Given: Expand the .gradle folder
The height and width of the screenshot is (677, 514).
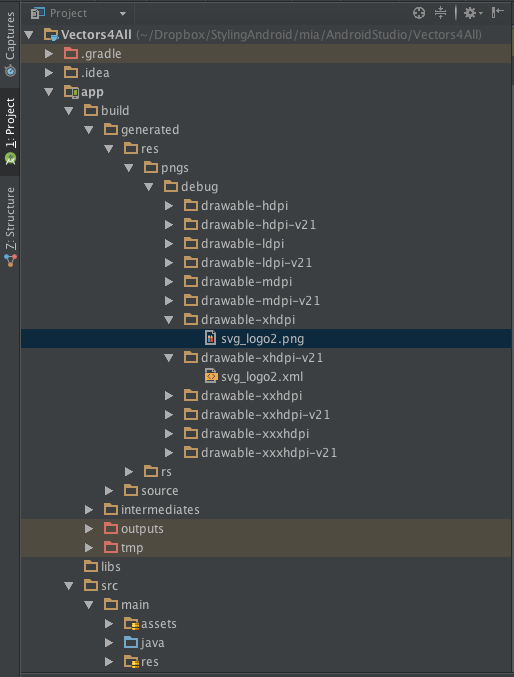Looking at the screenshot, I should [x=49, y=54].
